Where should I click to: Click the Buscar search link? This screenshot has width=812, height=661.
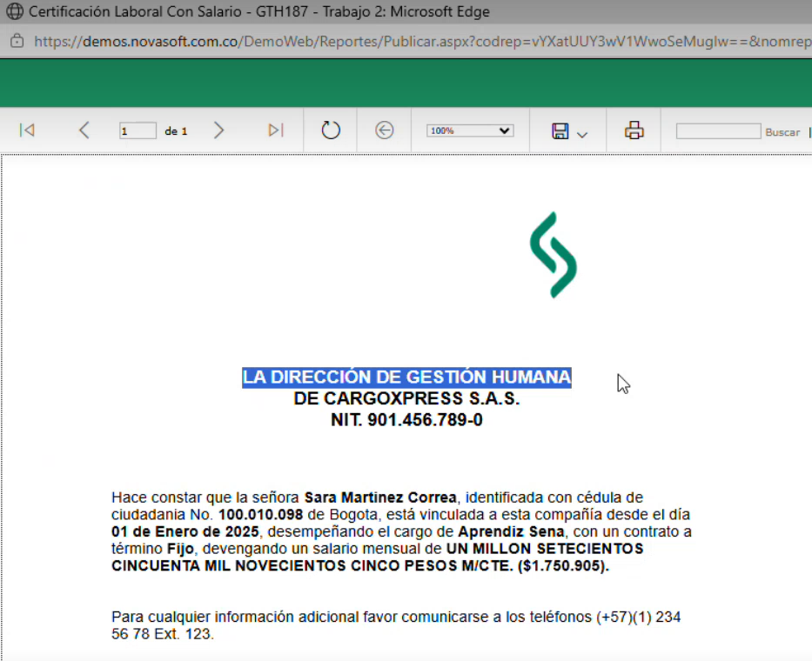pos(782,132)
